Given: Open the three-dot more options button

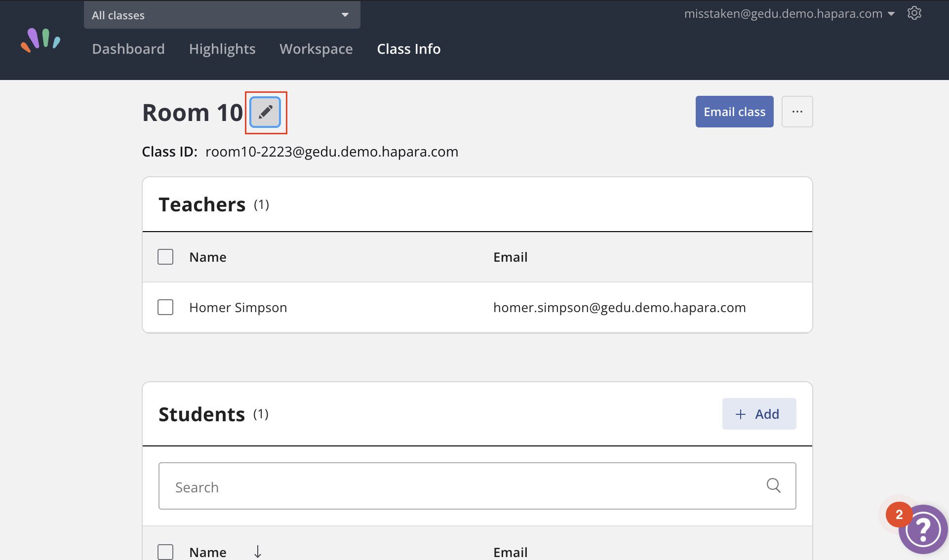Looking at the screenshot, I should click(797, 112).
